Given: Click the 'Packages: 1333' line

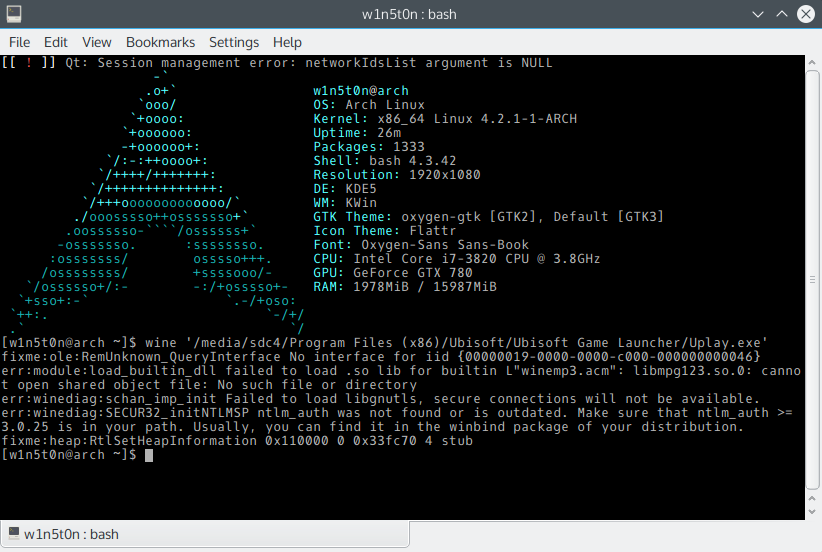Looking at the screenshot, I should (369, 147).
